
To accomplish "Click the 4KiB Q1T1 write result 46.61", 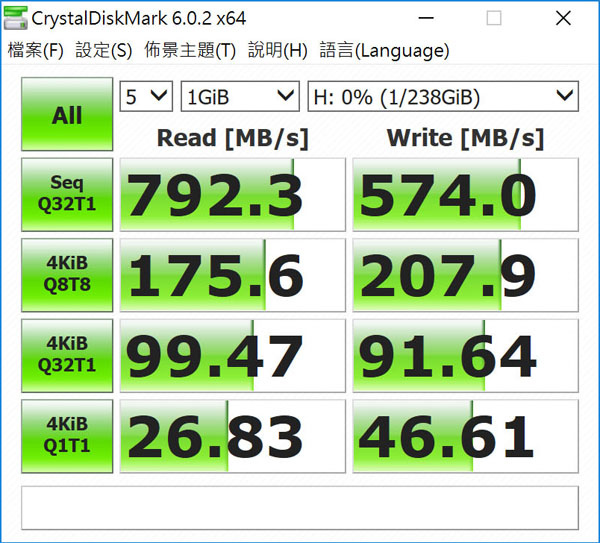I will point(465,437).
